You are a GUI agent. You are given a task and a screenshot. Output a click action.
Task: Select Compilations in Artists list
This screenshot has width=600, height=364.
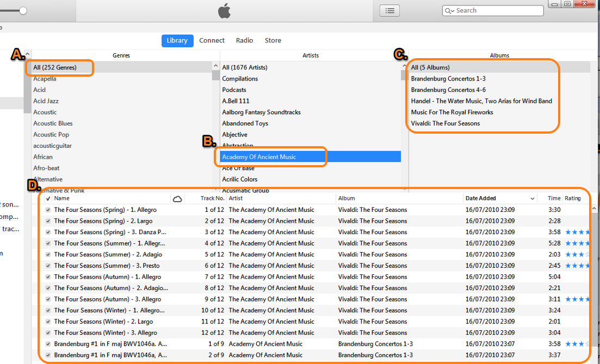(x=310, y=79)
